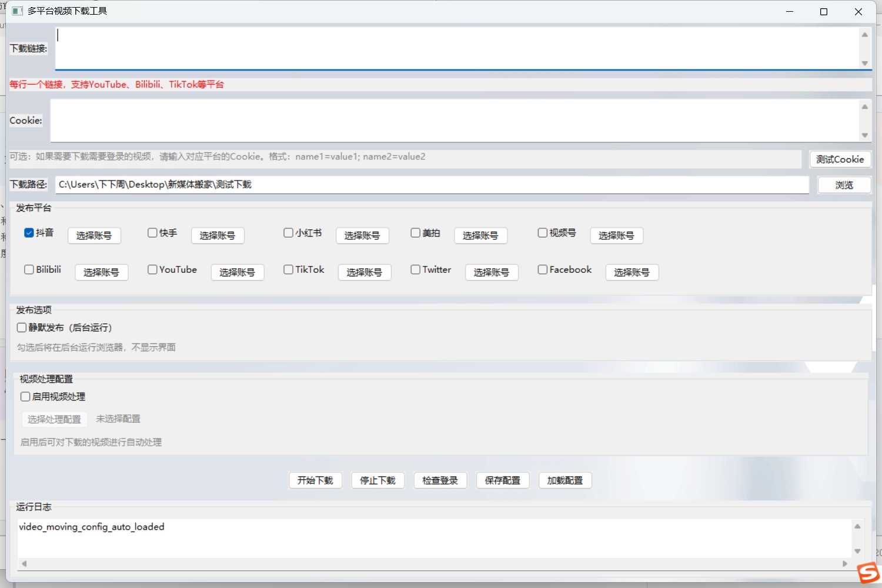Open 选择账号 for Bilibili
This screenshot has height=588, width=882.
[x=102, y=272]
